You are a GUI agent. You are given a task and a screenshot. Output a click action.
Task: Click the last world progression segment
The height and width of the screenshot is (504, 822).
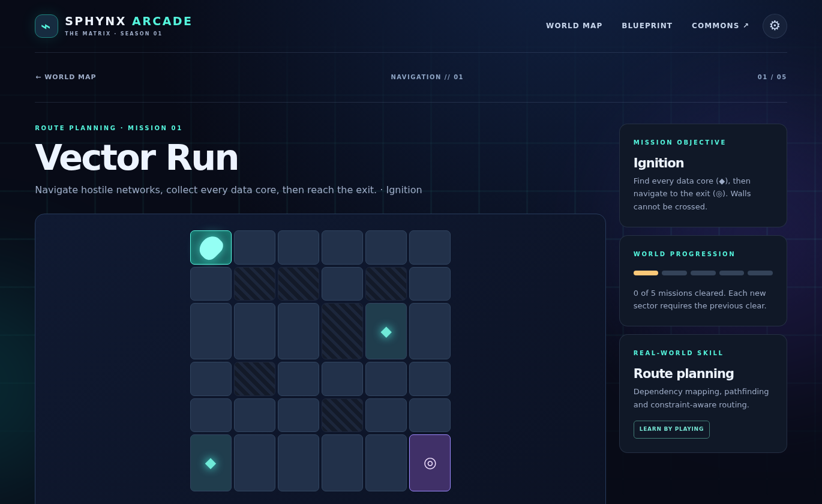pyautogui.click(x=760, y=273)
